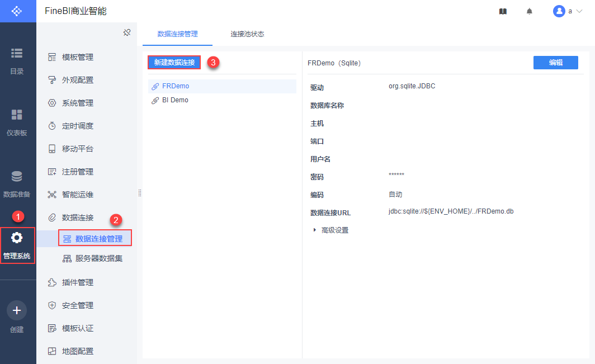
Task: Click the 外观配置 paint roller icon
Action: tap(52, 80)
